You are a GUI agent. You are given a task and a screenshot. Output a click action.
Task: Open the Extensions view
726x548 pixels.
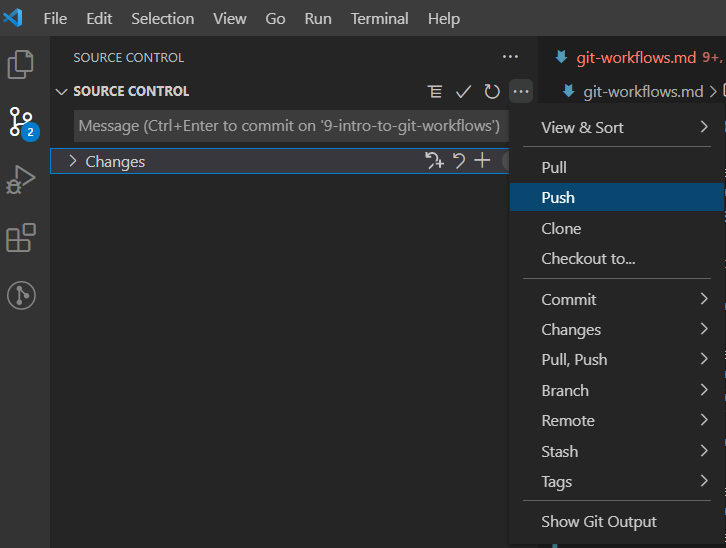click(x=21, y=238)
